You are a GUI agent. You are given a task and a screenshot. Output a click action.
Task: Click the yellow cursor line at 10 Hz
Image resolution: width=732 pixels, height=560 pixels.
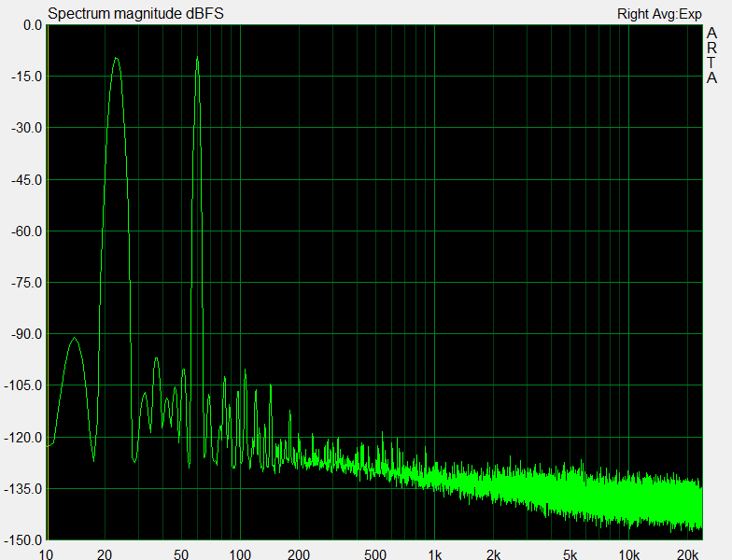pos(47,282)
